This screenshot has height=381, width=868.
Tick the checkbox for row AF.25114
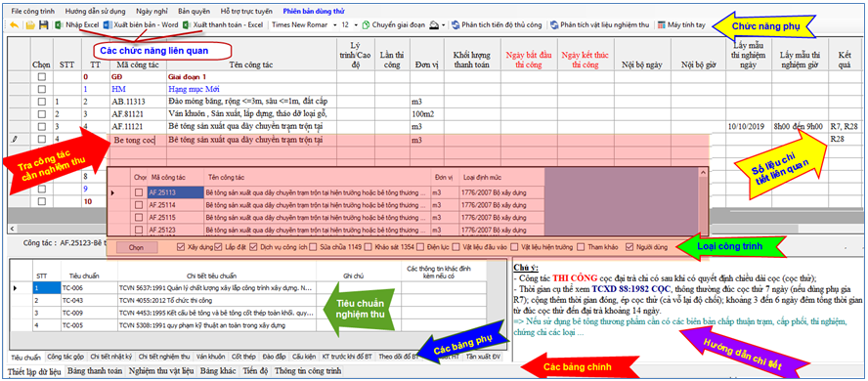[139, 204]
